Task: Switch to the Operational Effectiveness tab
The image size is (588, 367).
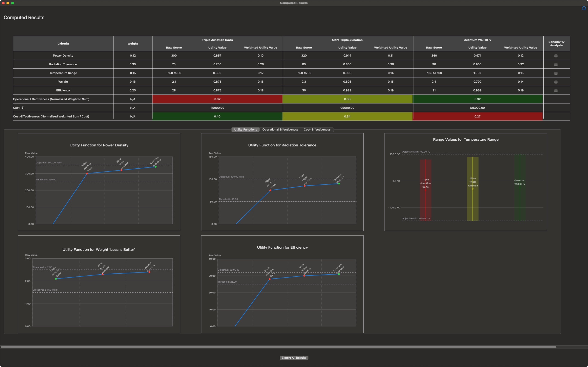Action: coord(280,129)
